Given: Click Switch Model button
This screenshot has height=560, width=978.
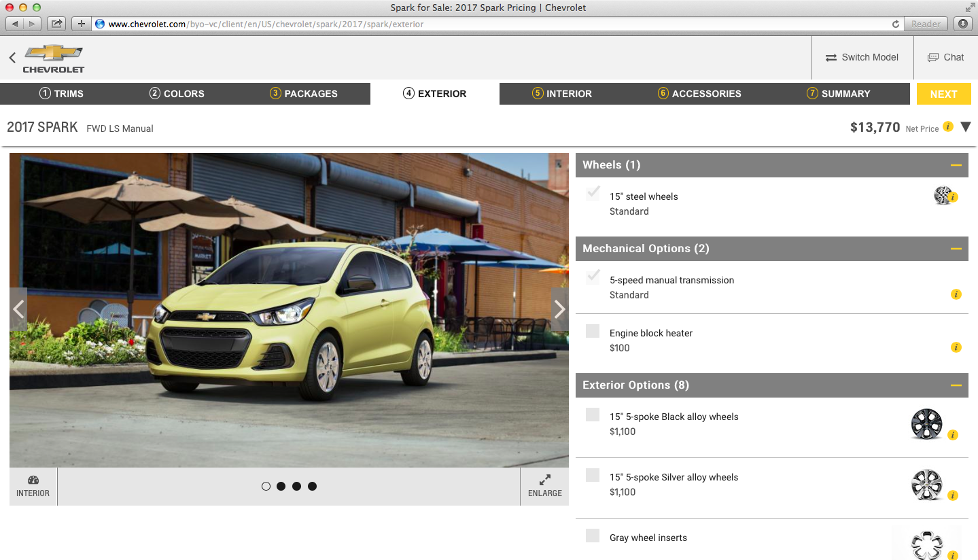Looking at the screenshot, I should pyautogui.click(x=862, y=57).
